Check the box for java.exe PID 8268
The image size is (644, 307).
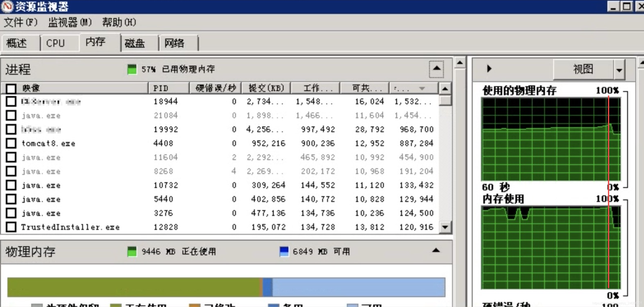point(11,171)
